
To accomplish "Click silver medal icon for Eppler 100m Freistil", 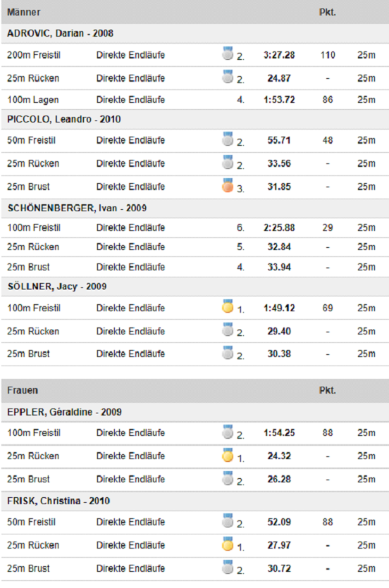I will (x=228, y=431).
